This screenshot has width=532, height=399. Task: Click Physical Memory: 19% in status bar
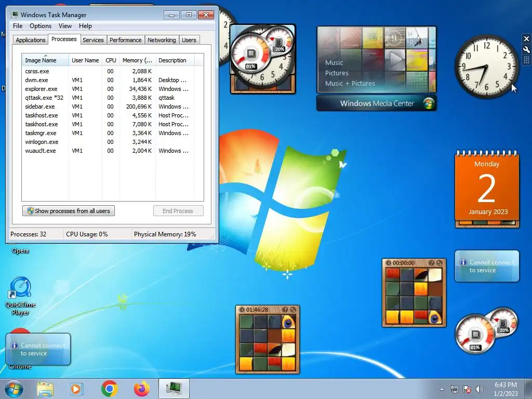click(165, 234)
